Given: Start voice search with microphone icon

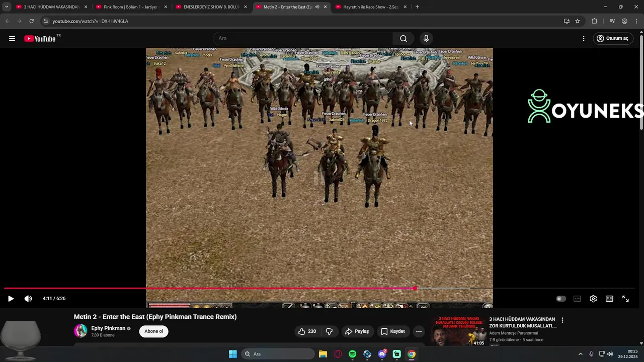Looking at the screenshot, I should click(426, 39).
